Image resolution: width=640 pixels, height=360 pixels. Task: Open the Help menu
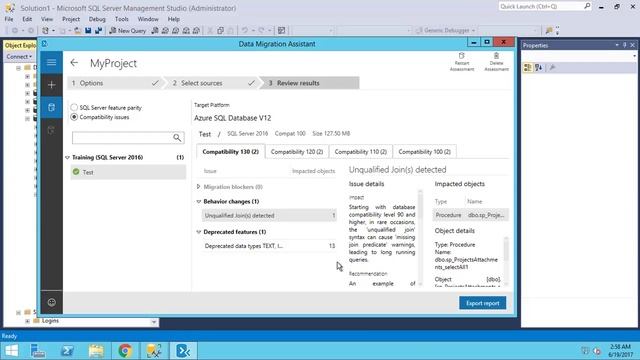pyautogui.click(x=173, y=19)
